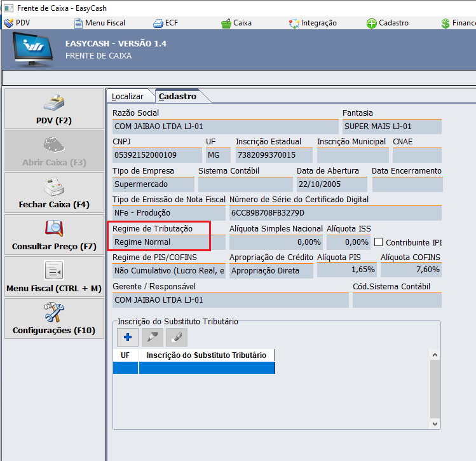The image size is (476, 461).
Task: Click the Fechar Caixa (F4) button
Action: [53, 193]
